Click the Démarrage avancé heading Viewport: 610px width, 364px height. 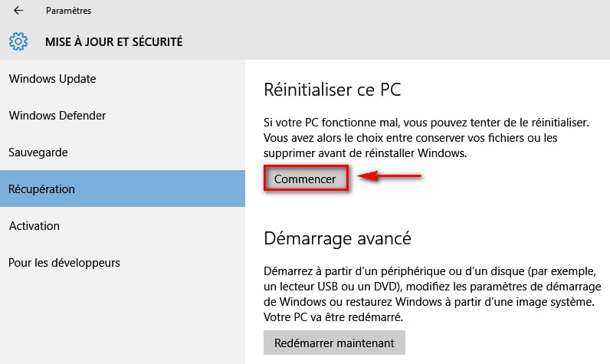(337, 238)
